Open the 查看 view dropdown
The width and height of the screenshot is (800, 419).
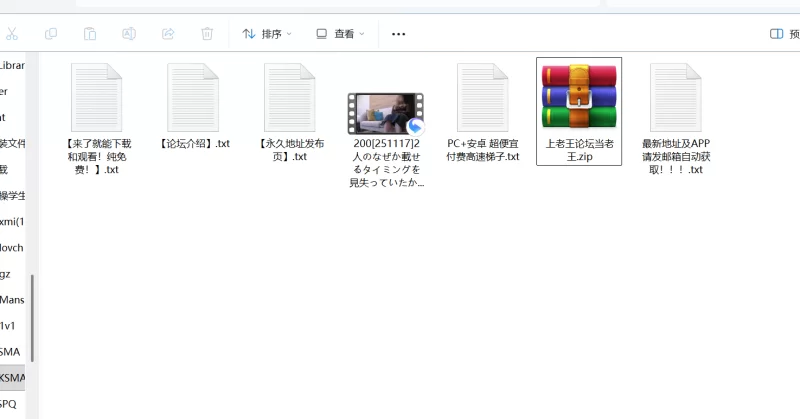[x=340, y=34]
